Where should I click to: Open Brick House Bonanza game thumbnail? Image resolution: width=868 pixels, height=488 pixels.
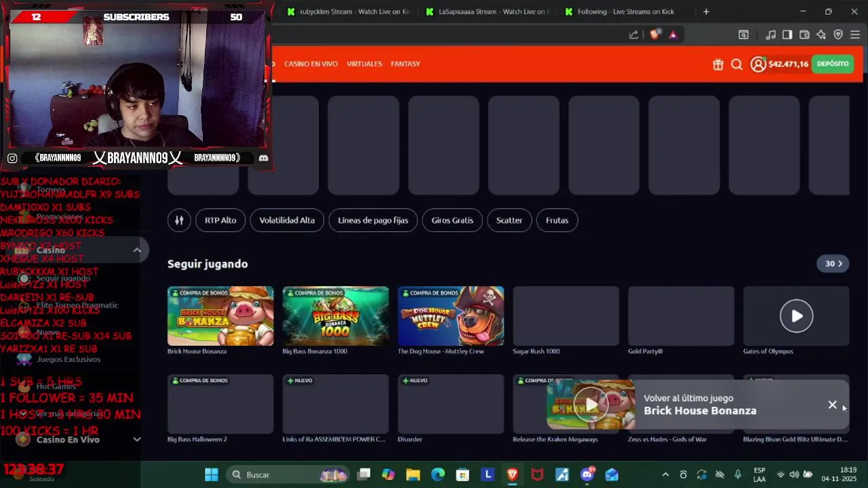(x=220, y=316)
